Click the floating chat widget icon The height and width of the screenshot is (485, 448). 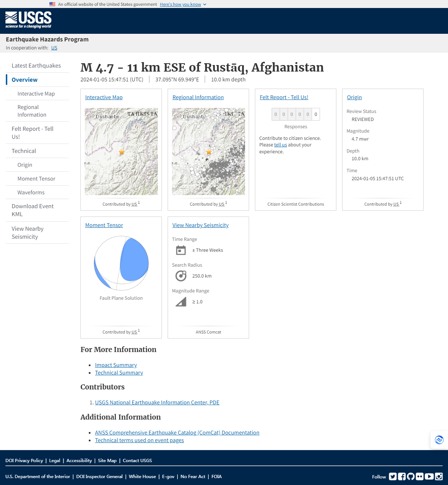pos(439,440)
